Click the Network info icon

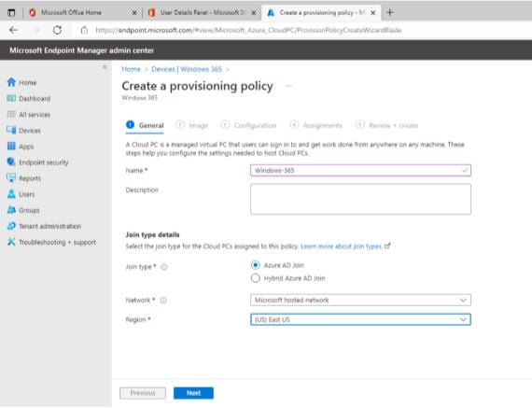[x=163, y=301]
